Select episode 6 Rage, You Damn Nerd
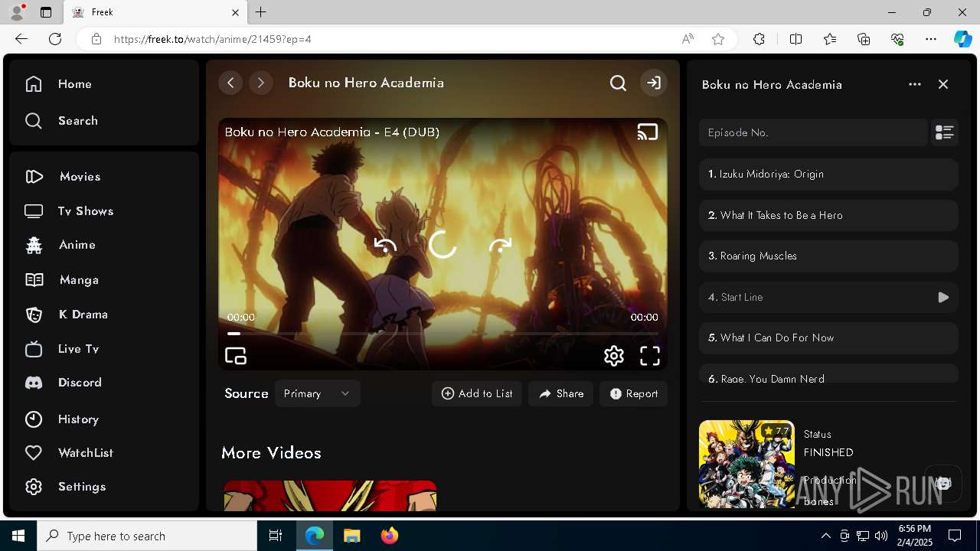980x551 pixels. pos(828,373)
